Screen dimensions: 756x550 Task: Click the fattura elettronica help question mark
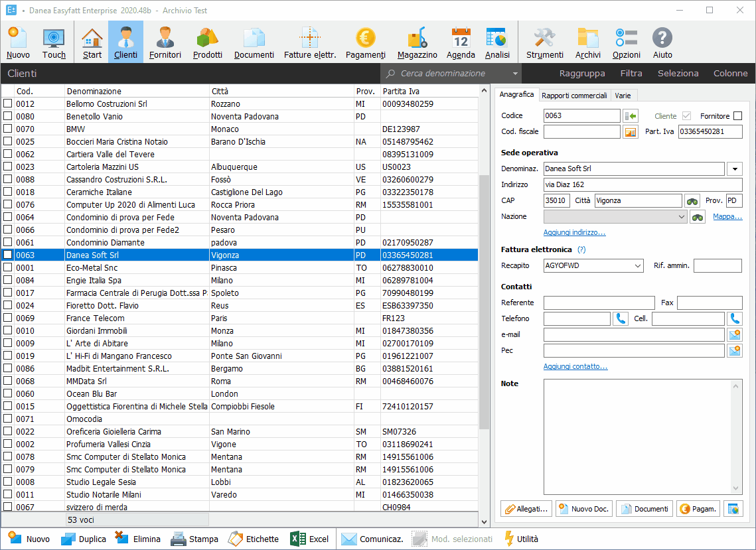[581, 249]
